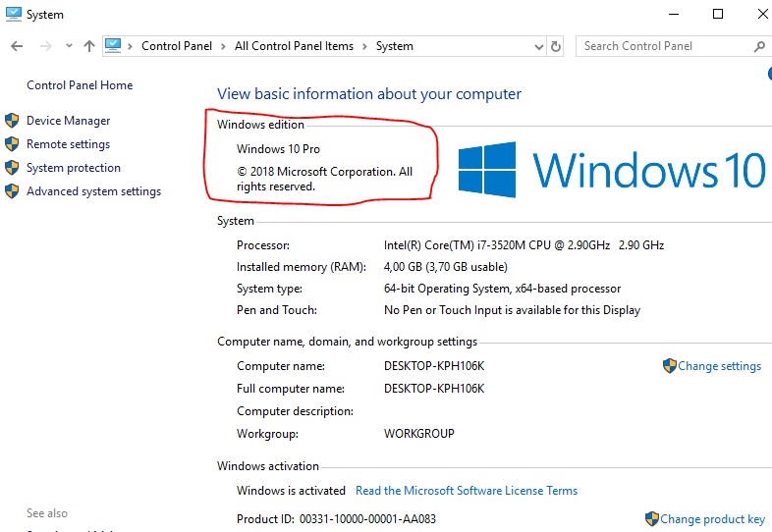Click the Advanced system settings shield icon

click(x=12, y=191)
